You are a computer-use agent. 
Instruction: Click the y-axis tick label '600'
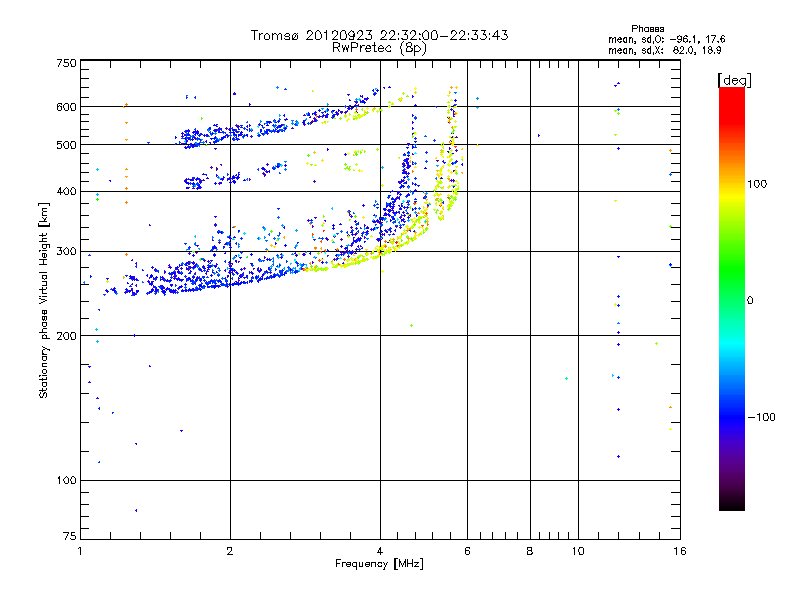[x=66, y=107]
